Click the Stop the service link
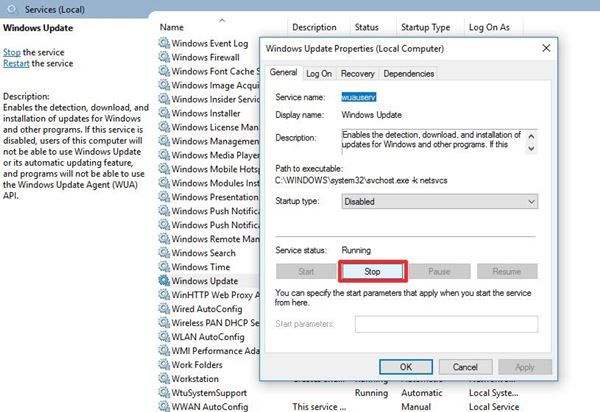The height and width of the screenshot is (412, 600). [12, 52]
